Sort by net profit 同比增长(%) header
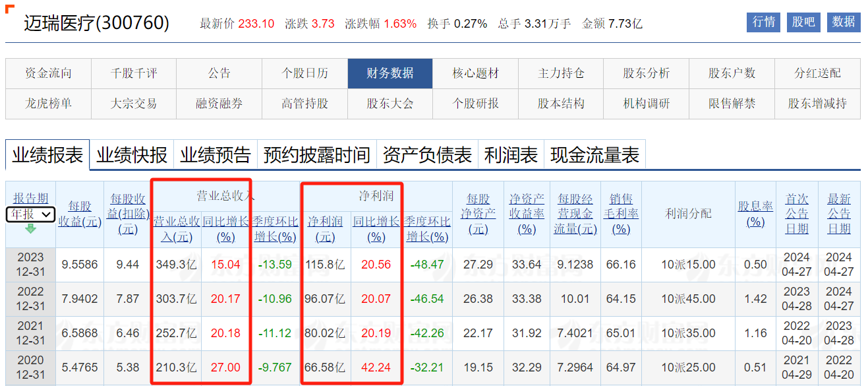This screenshot has height=386, width=868. pos(376,228)
